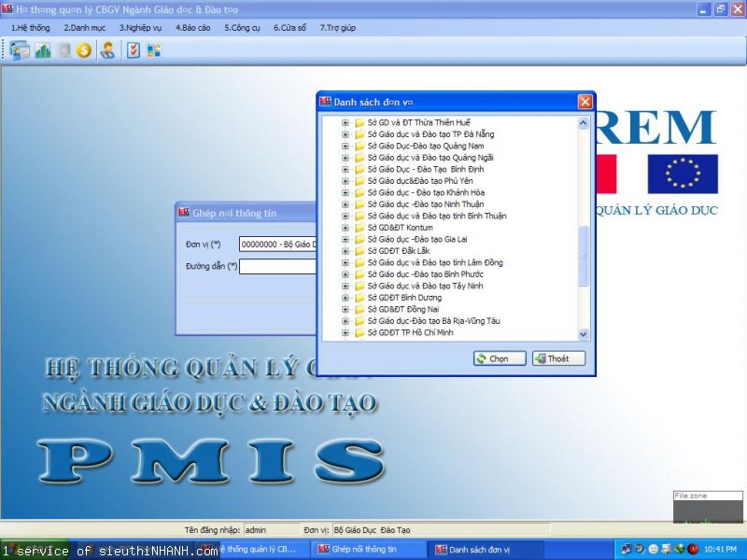Switch to Ghép nối thông tin taskbar button
The height and width of the screenshot is (560, 747).
tap(369, 549)
